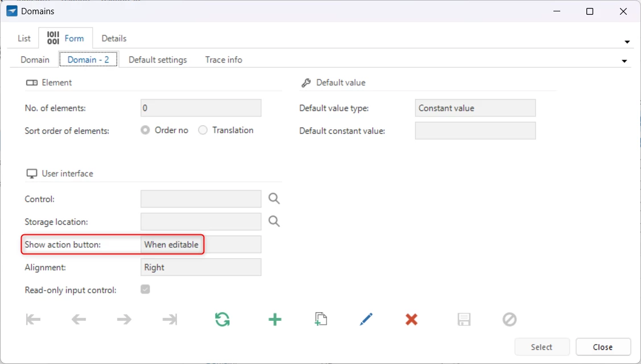Image resolution: width=641 pixels, height=364 pixels.
Task: Go to the first record
Action: [x=34, y=320]
